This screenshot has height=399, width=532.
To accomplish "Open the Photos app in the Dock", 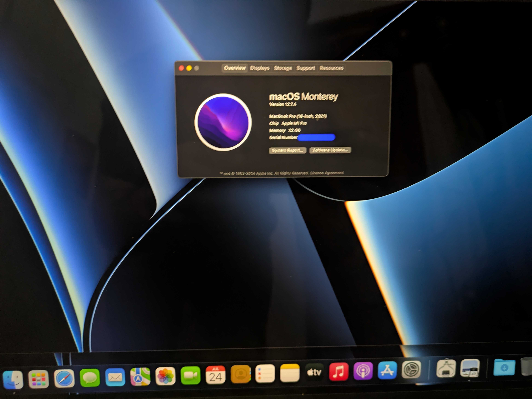I will (x=165, y=376).
